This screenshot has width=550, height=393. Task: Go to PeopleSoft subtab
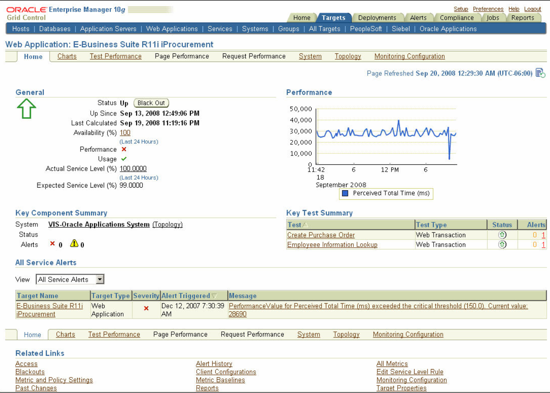coord(366,29)
